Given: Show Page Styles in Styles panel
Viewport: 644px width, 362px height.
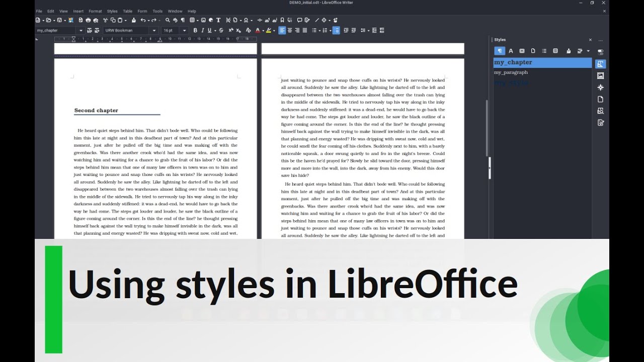Looking at the screenshot, I should pyautogui.click(x=533, y=51).
